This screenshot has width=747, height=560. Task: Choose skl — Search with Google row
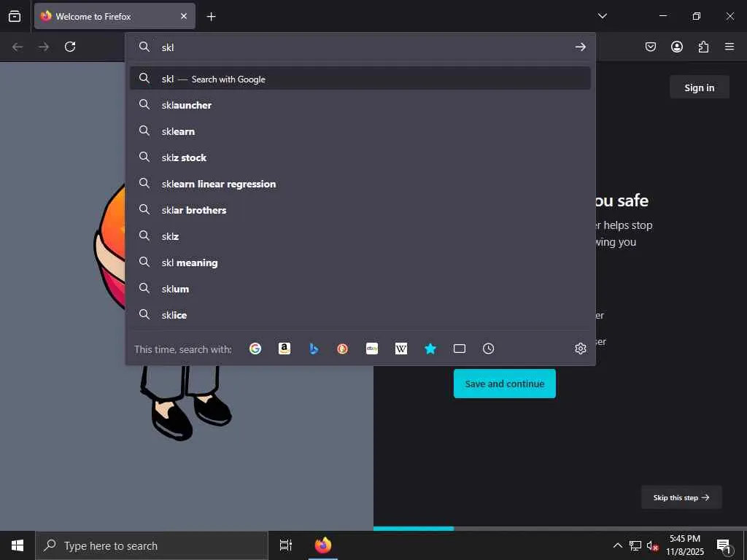[360, 79]
